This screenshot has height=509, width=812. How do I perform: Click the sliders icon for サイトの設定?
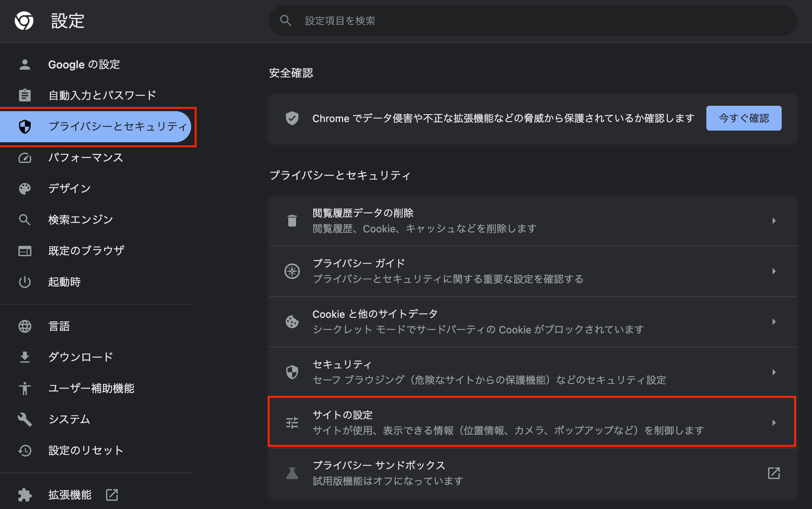[x=292, y=423]
